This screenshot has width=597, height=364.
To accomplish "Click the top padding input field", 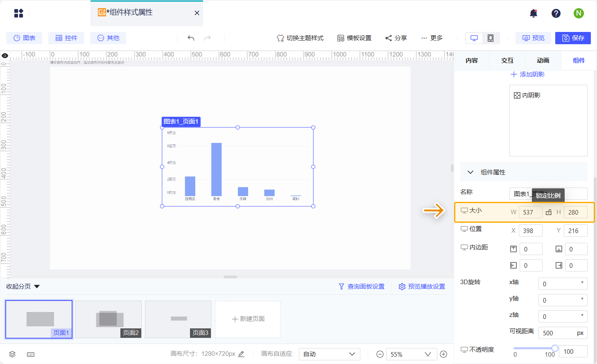I will point(531,249).
